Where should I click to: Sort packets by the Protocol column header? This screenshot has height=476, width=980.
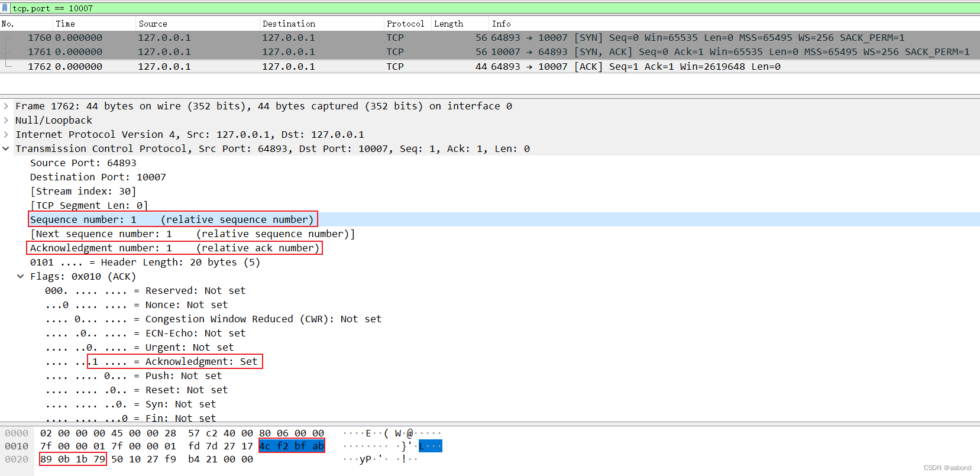(407, 24)
